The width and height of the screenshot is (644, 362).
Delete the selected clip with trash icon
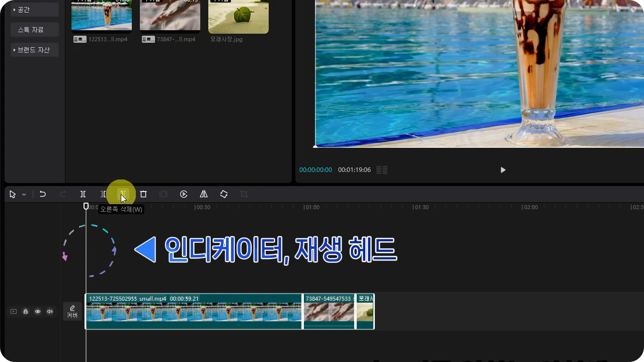pyautogui.click(x=143, y=194)
